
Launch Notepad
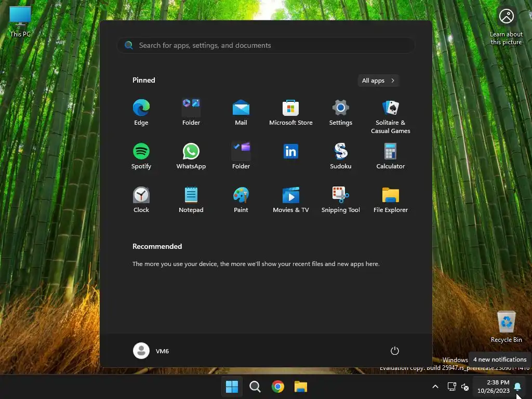[x=191, y=199]
